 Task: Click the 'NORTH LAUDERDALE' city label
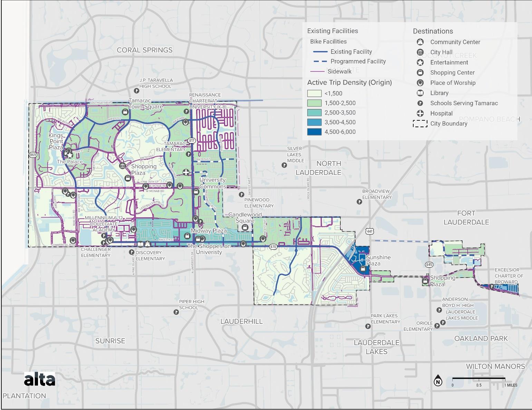318,168
